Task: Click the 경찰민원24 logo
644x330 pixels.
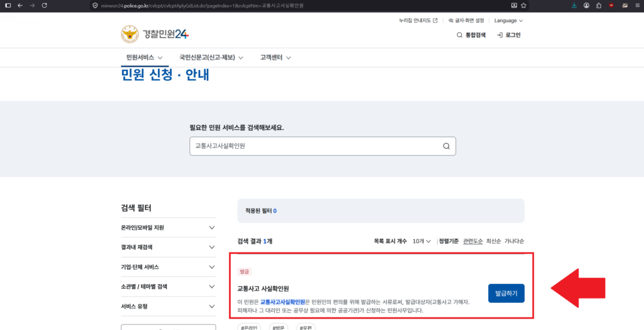Action: pos(155,35)
